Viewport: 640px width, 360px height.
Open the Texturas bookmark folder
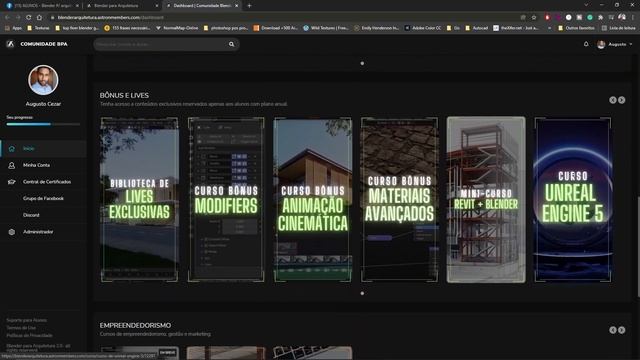[x=38, y=28]
